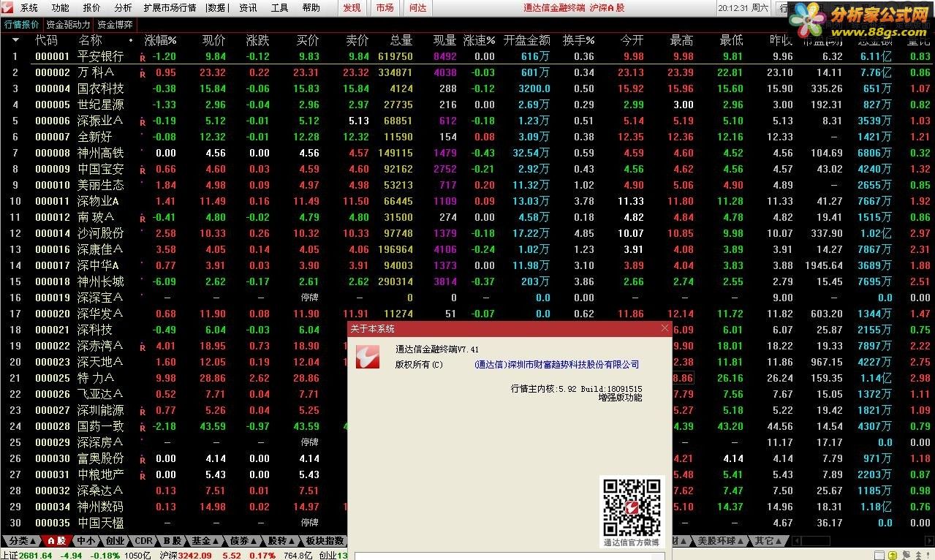Expand the 基金▲ bottom tab menu
This screenshot has width=935, height=560.
coord(204,541)
